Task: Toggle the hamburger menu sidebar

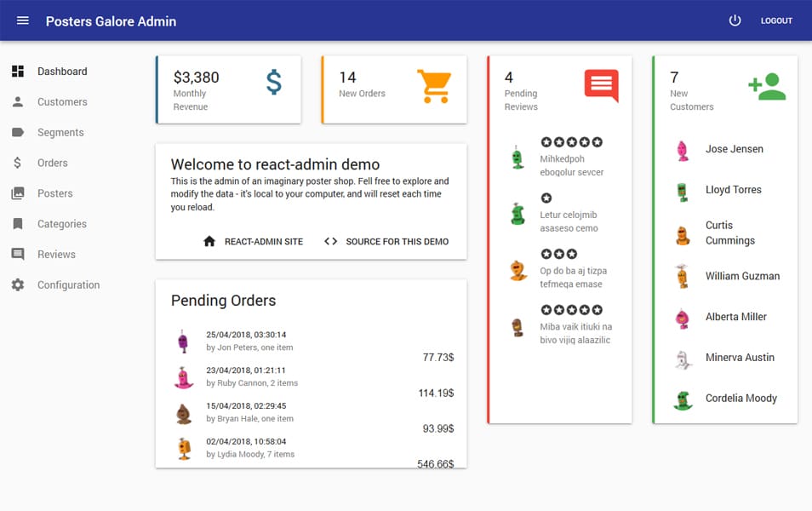Action: pos(23,20)
